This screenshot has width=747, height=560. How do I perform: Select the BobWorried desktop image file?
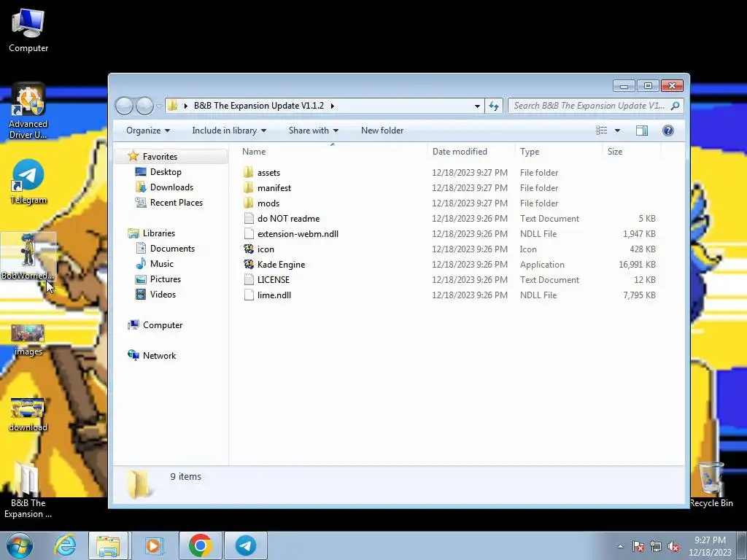click(28, 257)
